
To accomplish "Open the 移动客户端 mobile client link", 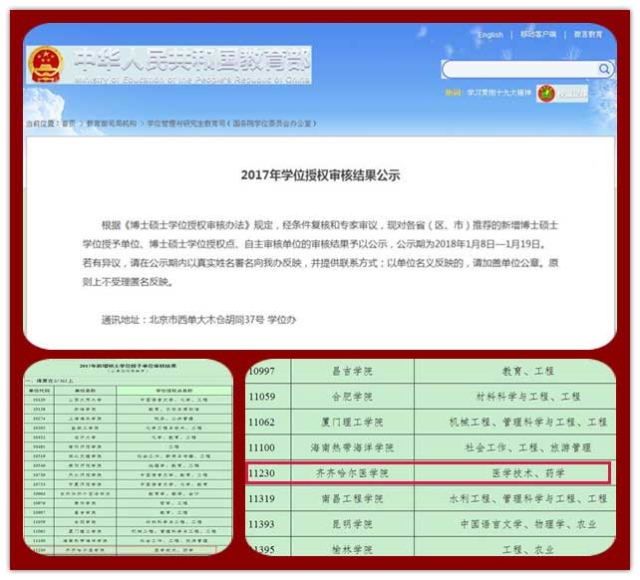I will [540, 35].
